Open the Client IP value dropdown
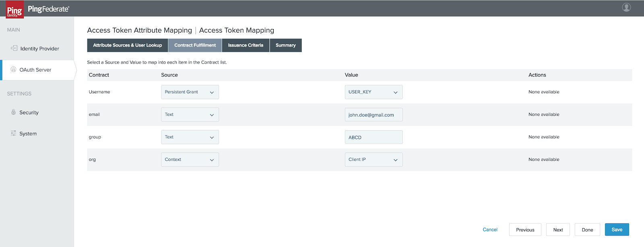Screen dimensions: 644x247 [x=373, y=160]
